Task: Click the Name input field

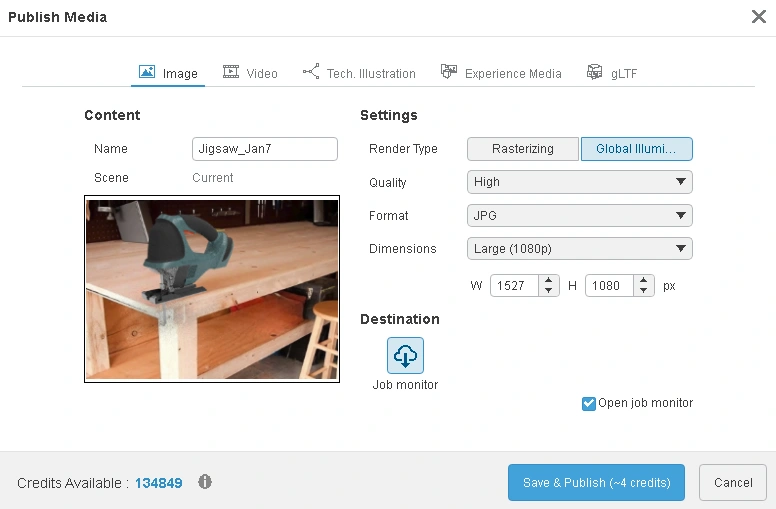Action: tap(265, 149)
